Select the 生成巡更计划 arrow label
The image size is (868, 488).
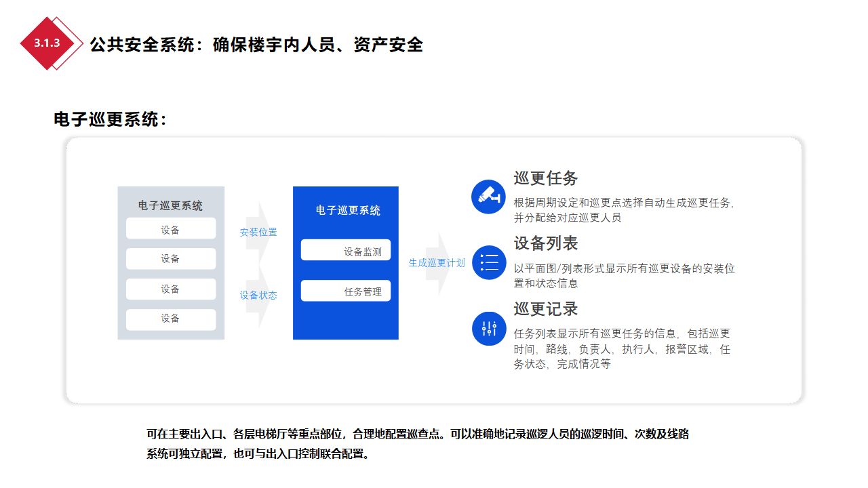tap(436, 263)
